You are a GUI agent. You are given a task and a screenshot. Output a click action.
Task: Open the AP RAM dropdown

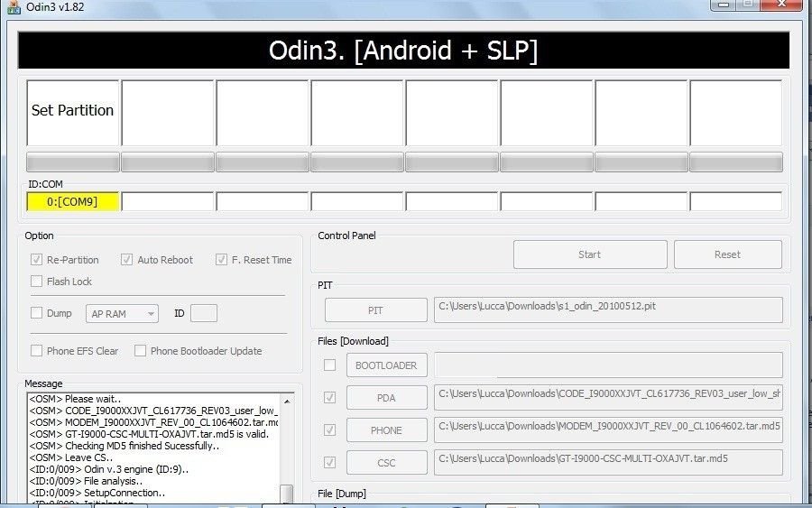tap(122, 313)
